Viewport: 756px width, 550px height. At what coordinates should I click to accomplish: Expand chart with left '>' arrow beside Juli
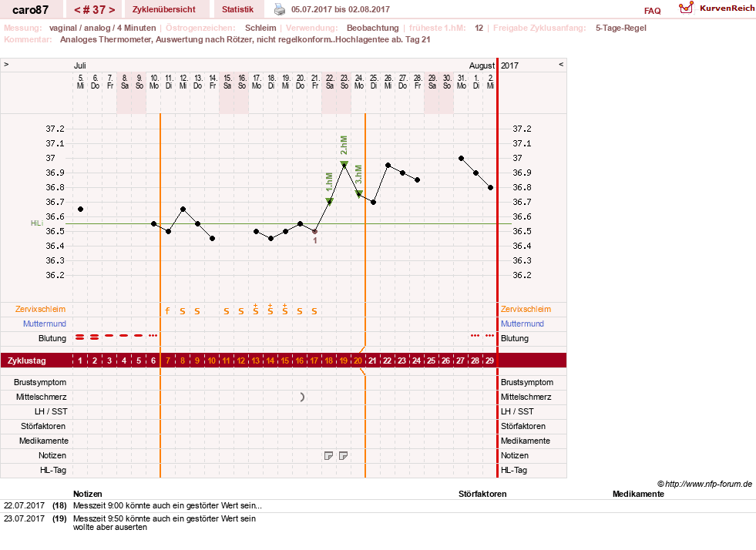[6, 64]
